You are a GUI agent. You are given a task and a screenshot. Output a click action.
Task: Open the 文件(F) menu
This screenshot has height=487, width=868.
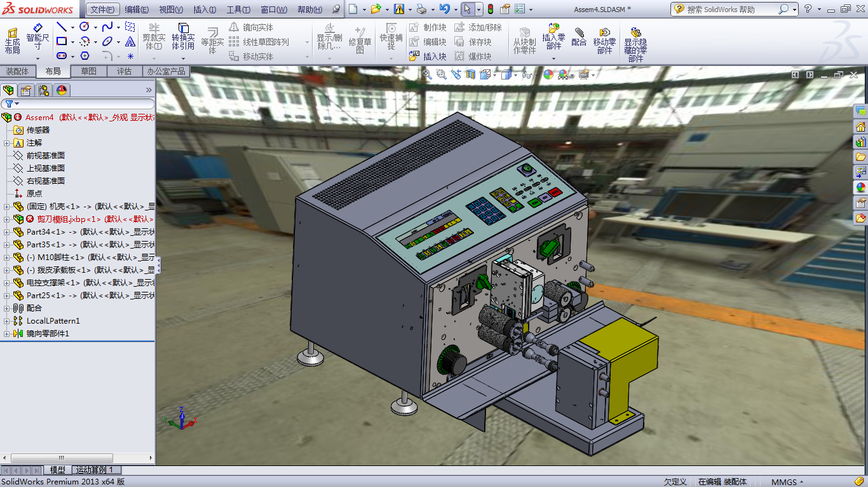coord(102,10)
